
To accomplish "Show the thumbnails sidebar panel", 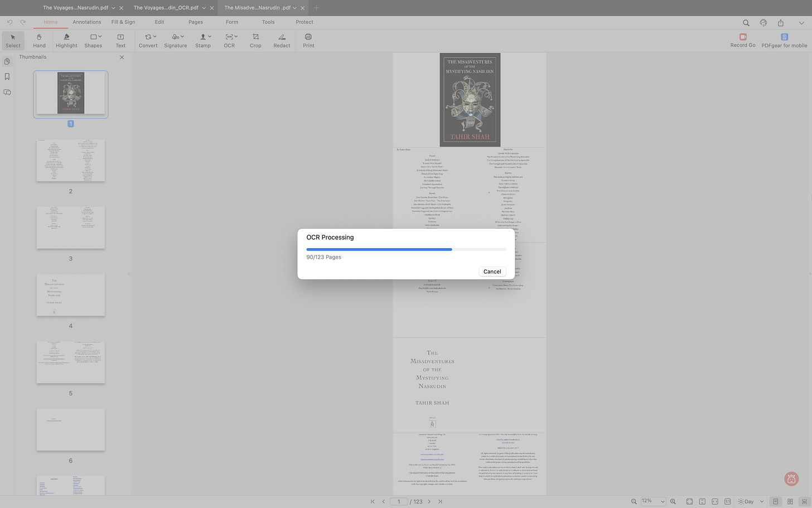I will click(7, 61).
